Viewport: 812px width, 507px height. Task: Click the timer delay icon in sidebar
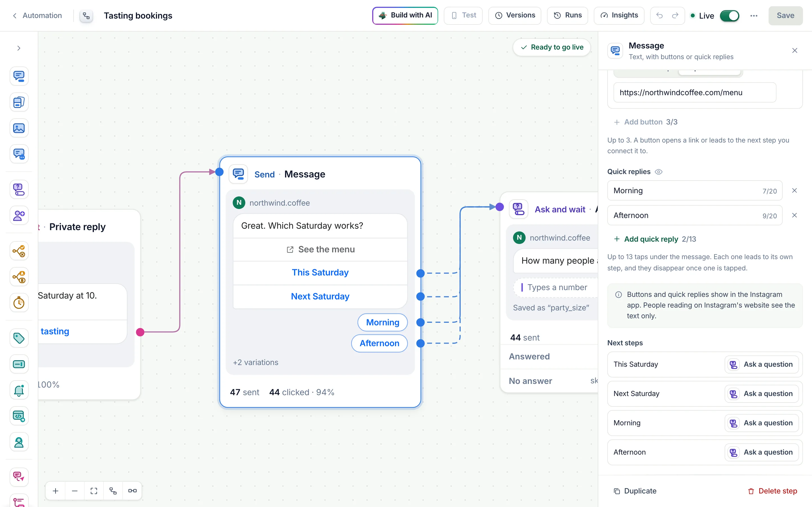point(19,303)
